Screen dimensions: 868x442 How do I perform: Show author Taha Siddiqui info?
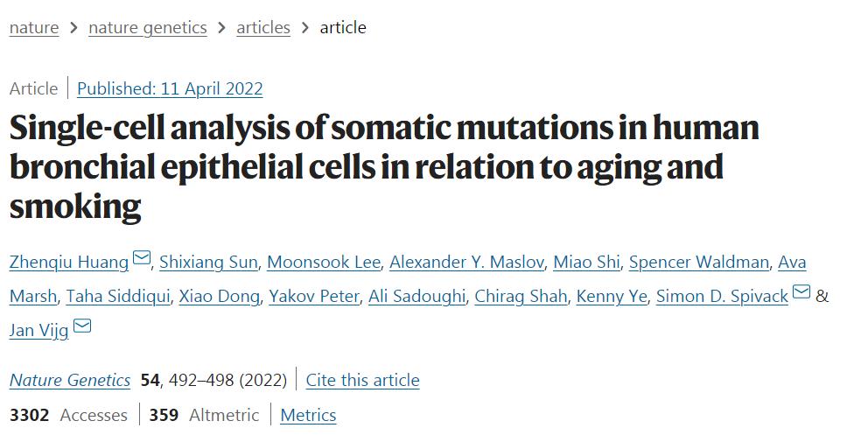pos(117,296)
